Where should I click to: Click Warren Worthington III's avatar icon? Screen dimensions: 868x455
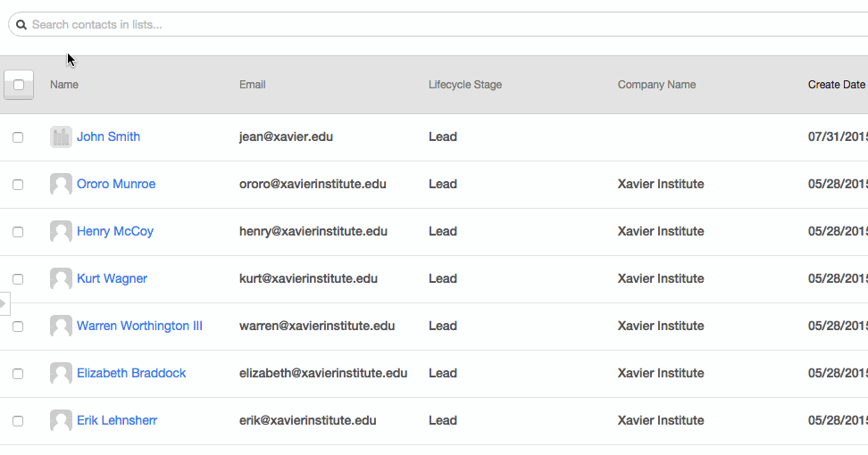point(61,326)
